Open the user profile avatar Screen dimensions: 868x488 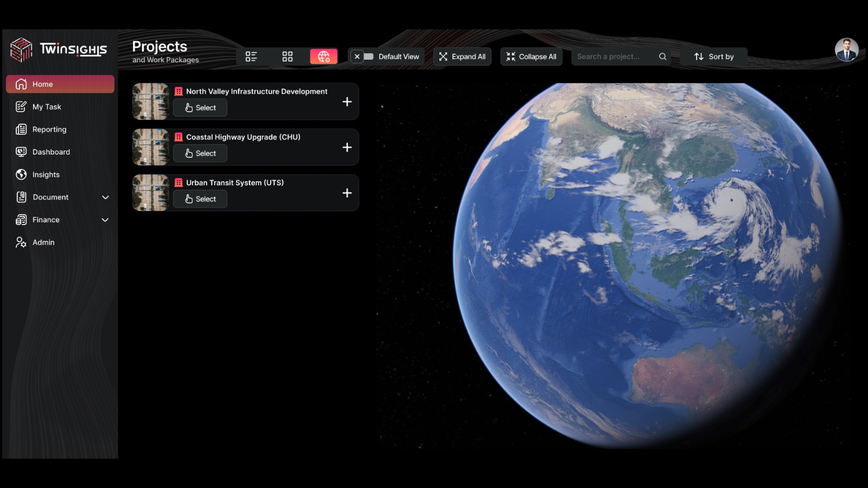846,50
